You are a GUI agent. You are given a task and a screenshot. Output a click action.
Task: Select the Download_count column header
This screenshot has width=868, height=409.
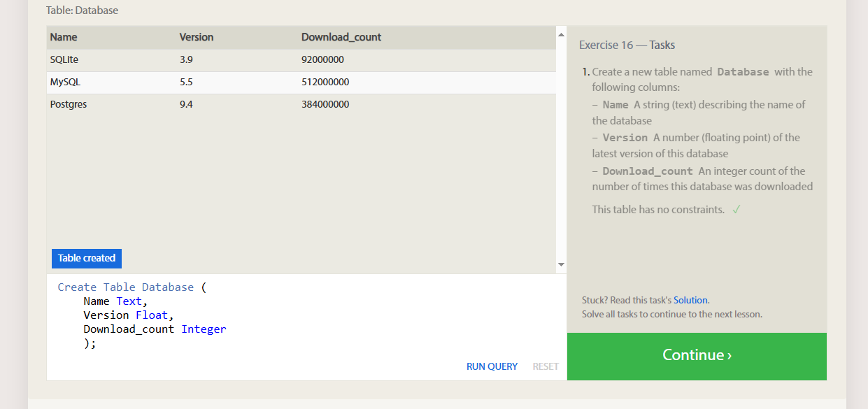tap(341, 37)
